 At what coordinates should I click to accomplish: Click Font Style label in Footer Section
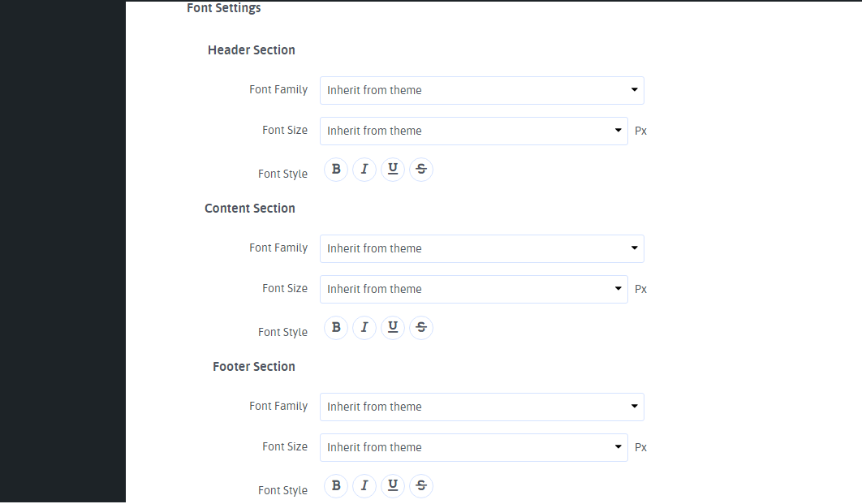pyautogui.click(x=282, y=490)
